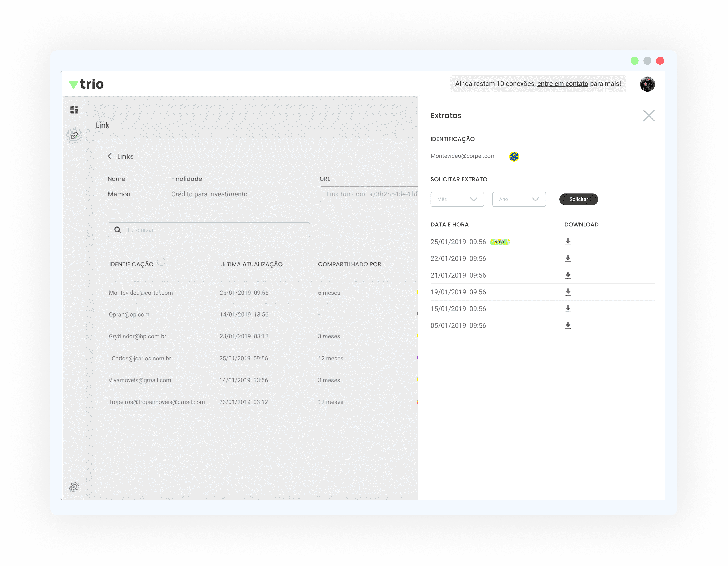Click ULTIMA ATUALIZAÇÃO column header
This screenshot has width=728, height=566.
(x=251, y=264)
